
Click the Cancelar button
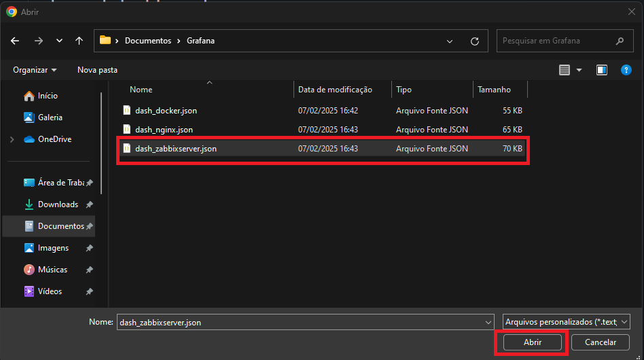point(600,342)
